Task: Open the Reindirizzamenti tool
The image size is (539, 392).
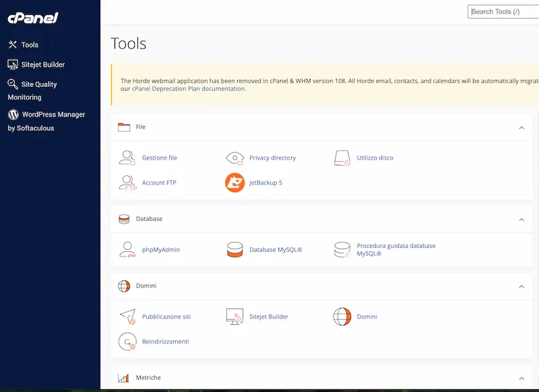Action: pyautogui.click(x=165, y=341)
